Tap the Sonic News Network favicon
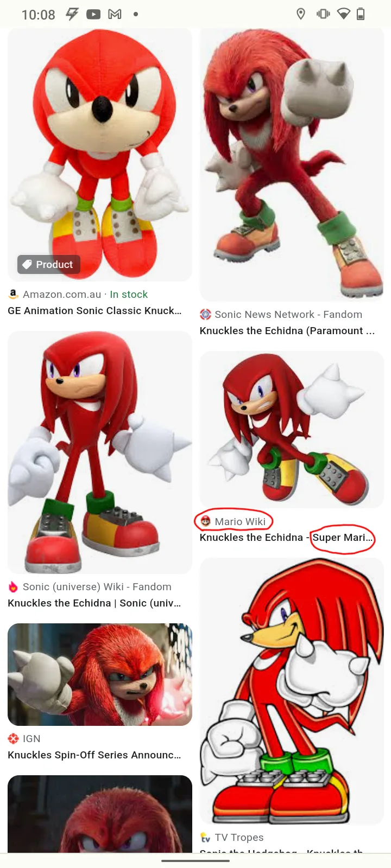 pyautogui.click(x=205, y=314)
